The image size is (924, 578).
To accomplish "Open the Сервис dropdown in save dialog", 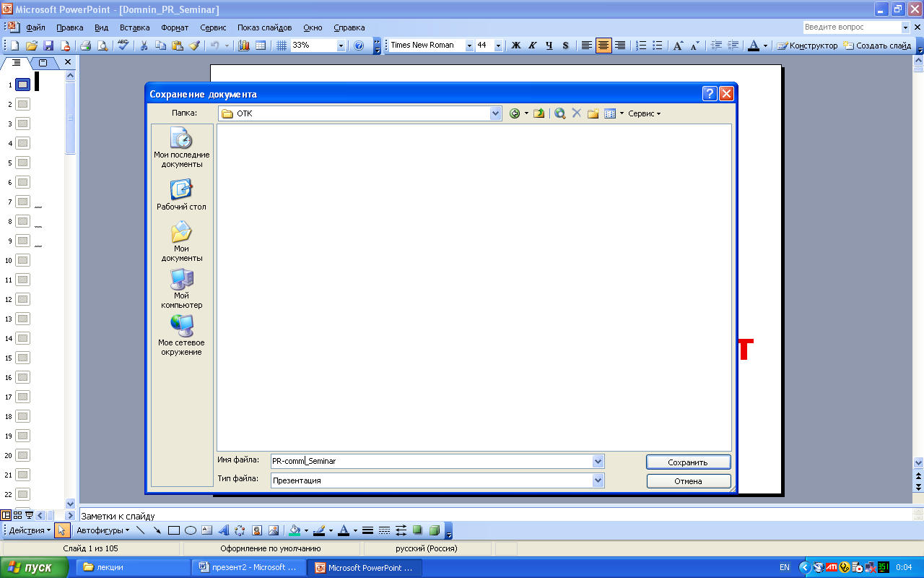I will pyautogui.click(x=645, y=113).
